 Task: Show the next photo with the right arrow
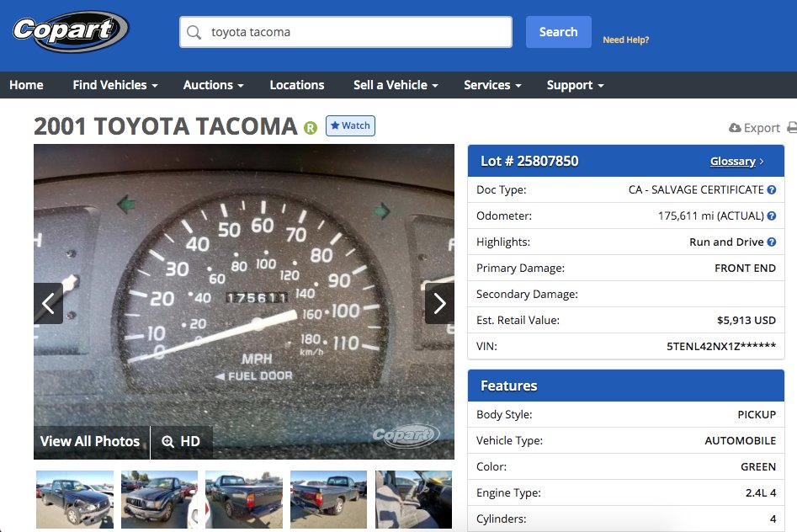pyautogui.click(x=439, y=304)
